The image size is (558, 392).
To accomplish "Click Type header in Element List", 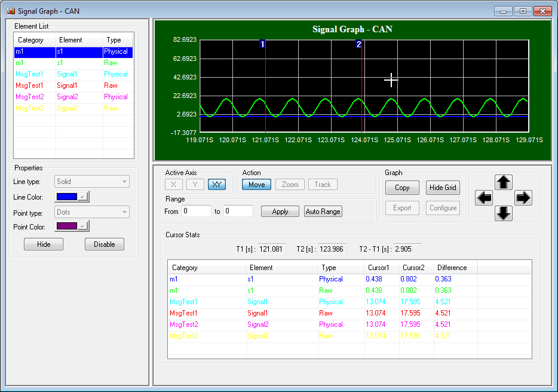I will 118,40.
